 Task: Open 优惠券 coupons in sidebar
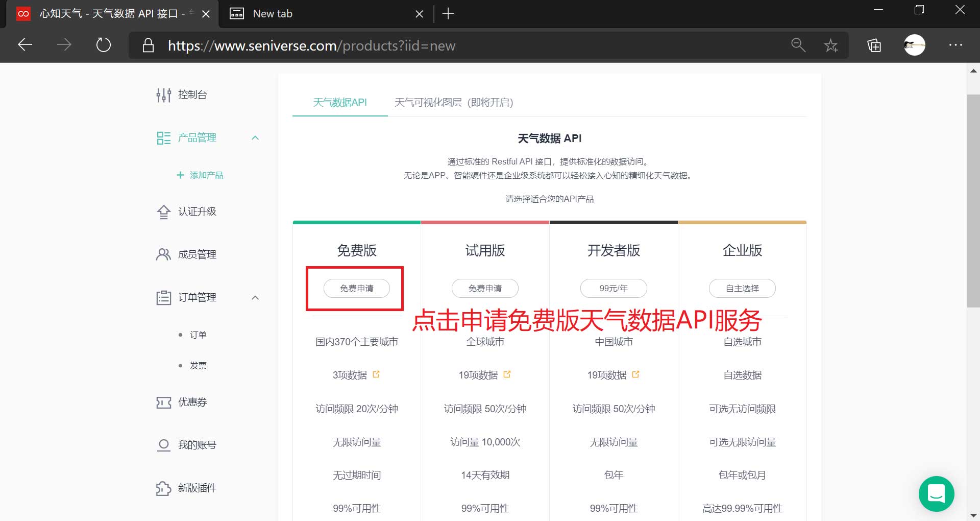coord(182,402)
